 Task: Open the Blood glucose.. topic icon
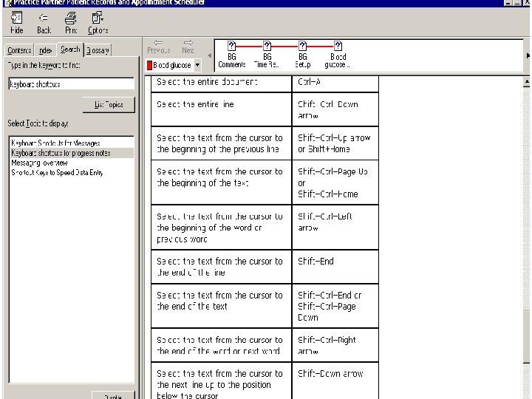click(338, 54)
